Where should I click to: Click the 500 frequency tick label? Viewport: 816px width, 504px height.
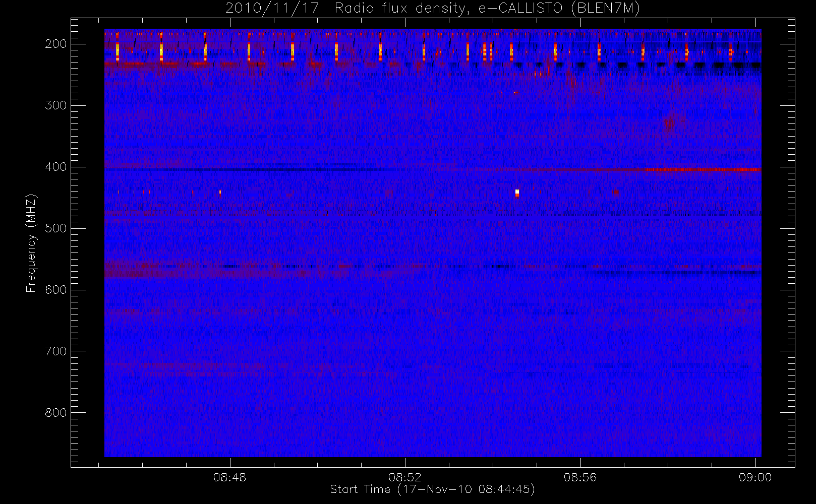pyautogui.click(x=56, y=228)
